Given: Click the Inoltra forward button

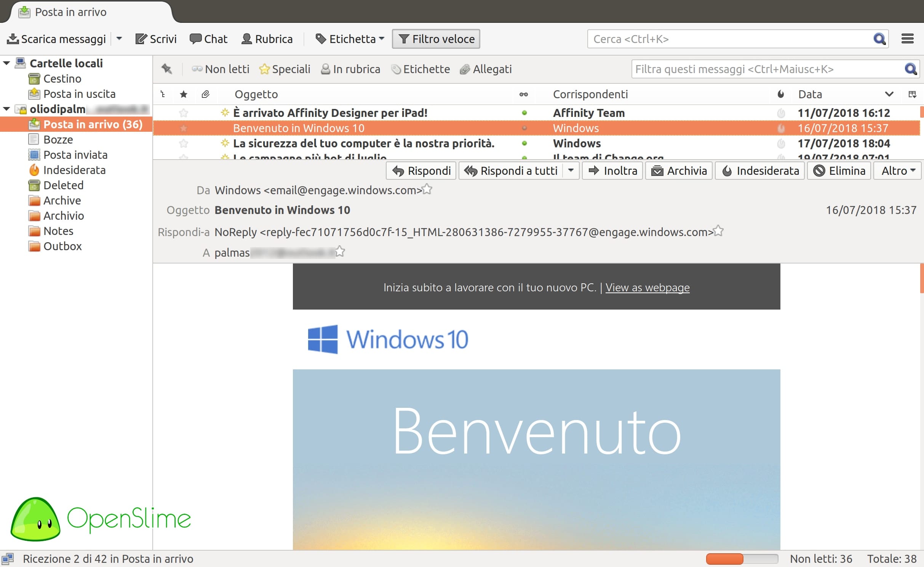Looking at the screenshot, I should 612,171.
